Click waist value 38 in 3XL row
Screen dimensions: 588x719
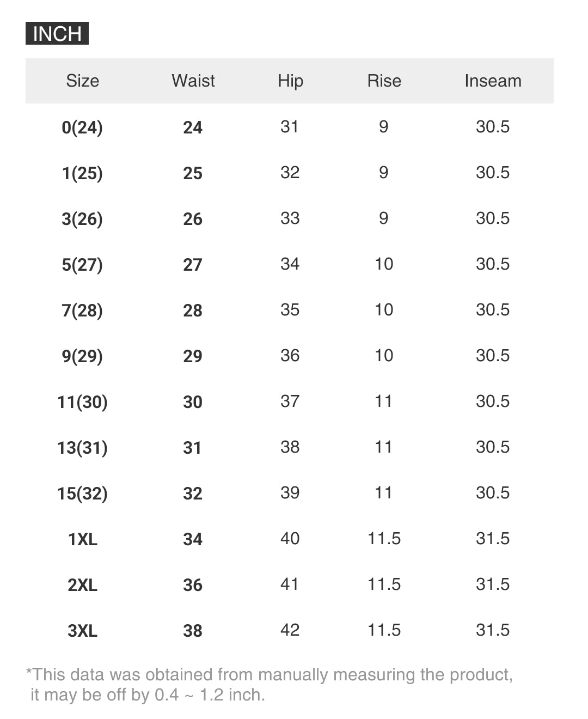coord(193,631)
